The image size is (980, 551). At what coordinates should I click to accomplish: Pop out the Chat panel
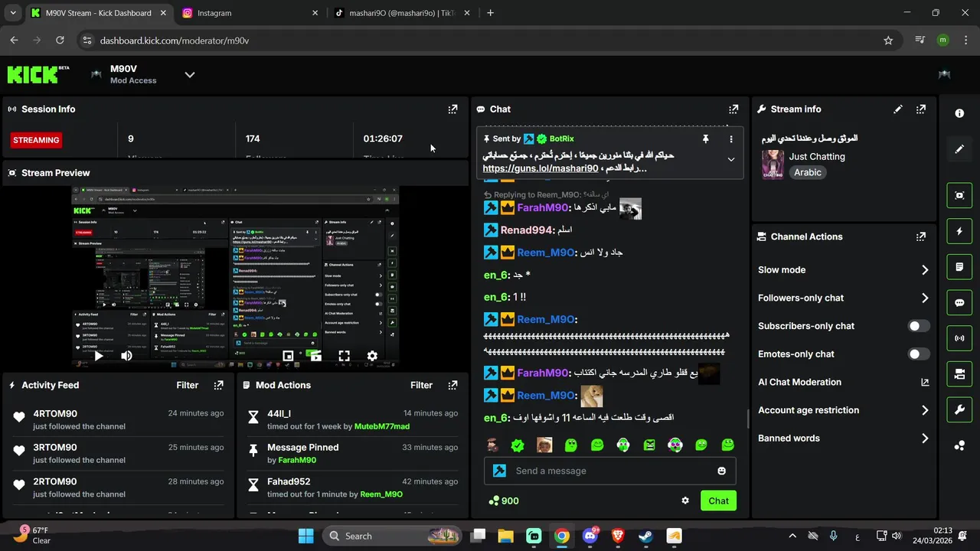point(733,109)
